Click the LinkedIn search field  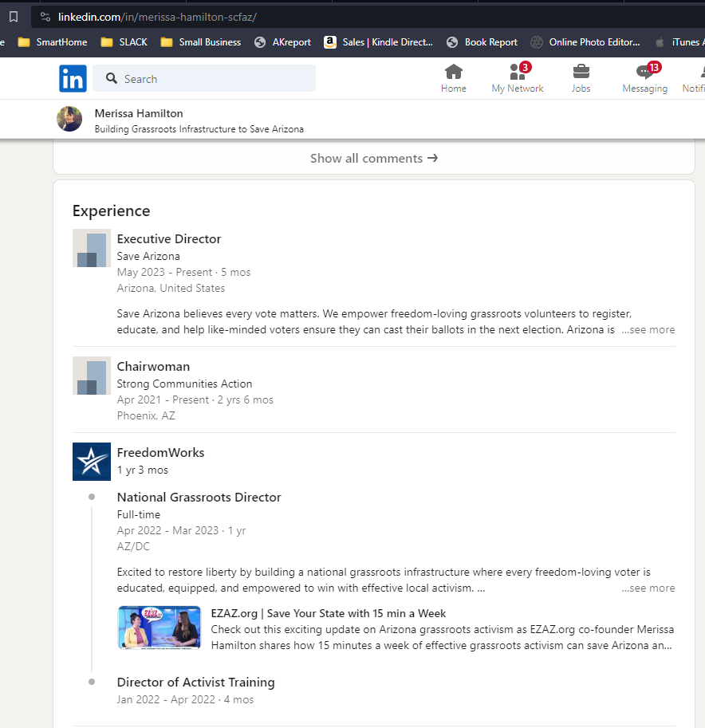pyautogui.click(x=204, y=78)
